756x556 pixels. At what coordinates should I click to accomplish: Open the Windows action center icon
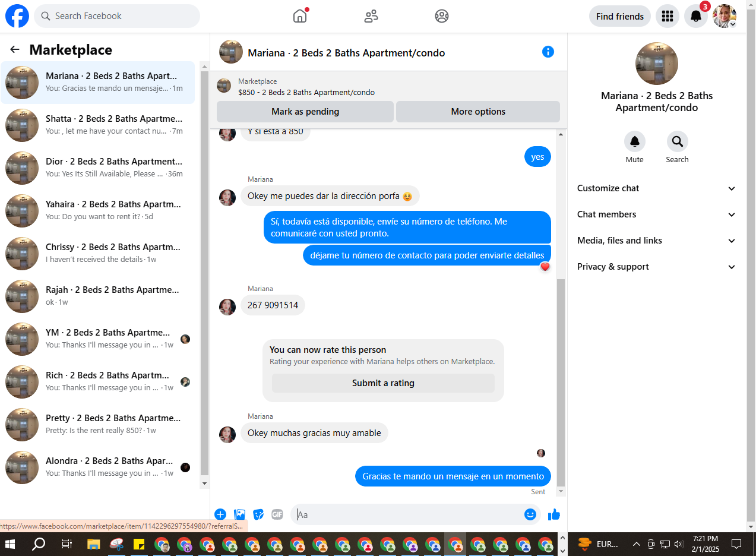click(736, 544)
